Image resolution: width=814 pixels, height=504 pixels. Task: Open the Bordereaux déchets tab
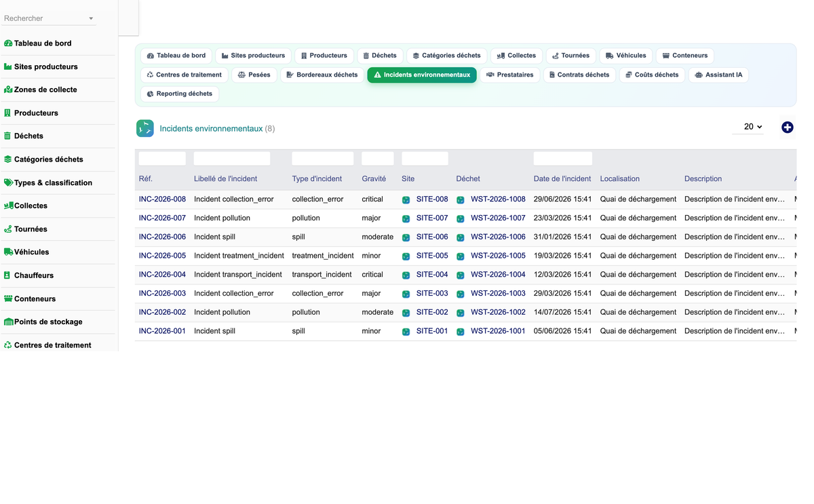point(322,75)
